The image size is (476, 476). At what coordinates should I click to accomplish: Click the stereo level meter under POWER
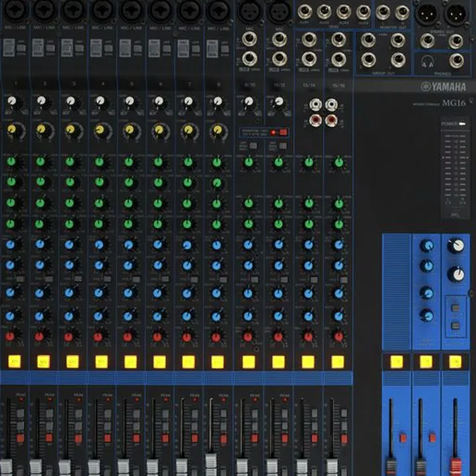tap(455, 167)
